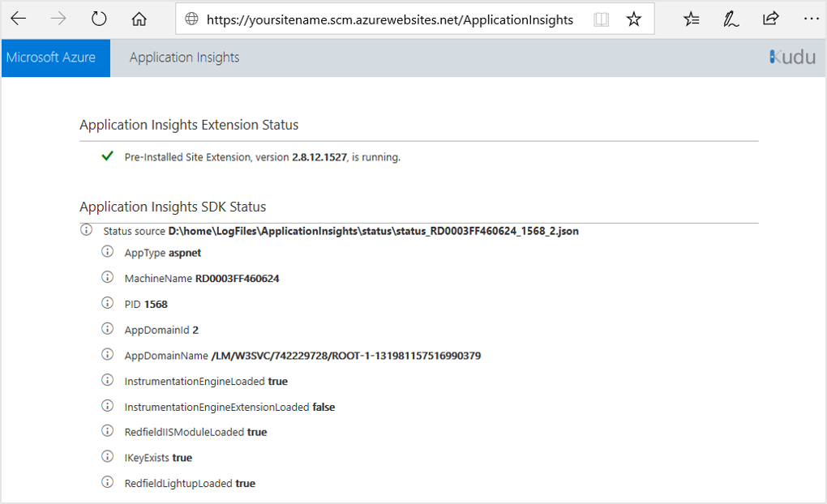The width and height of the screenshot is (827, 504).
Task: Share this page
Action: (770, 17)
